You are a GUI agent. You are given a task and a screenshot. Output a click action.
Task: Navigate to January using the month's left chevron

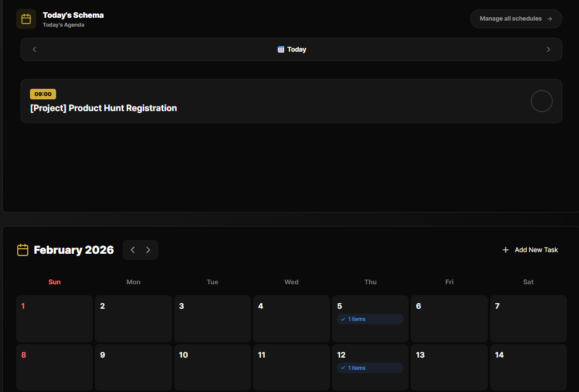(x=133, y=250)
